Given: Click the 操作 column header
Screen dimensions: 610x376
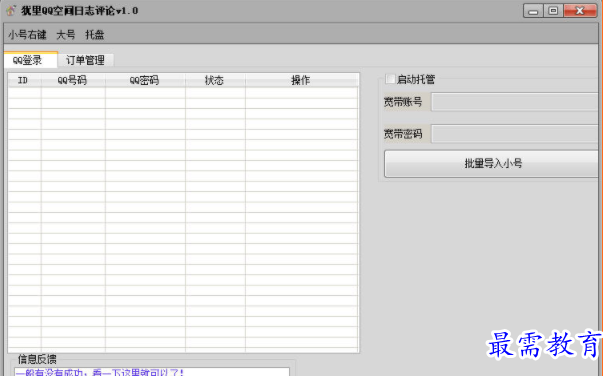Looking at the screenshot, I should tap(301, 80).
